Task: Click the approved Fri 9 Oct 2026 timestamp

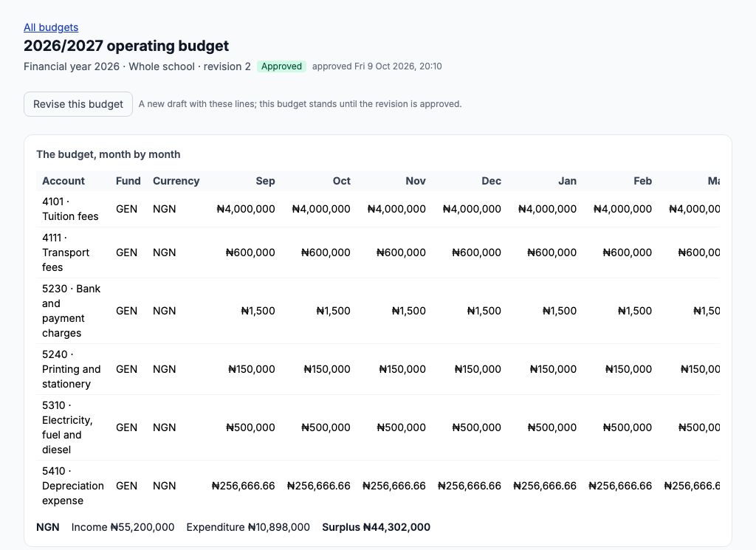Action: (x=377, y=66)
